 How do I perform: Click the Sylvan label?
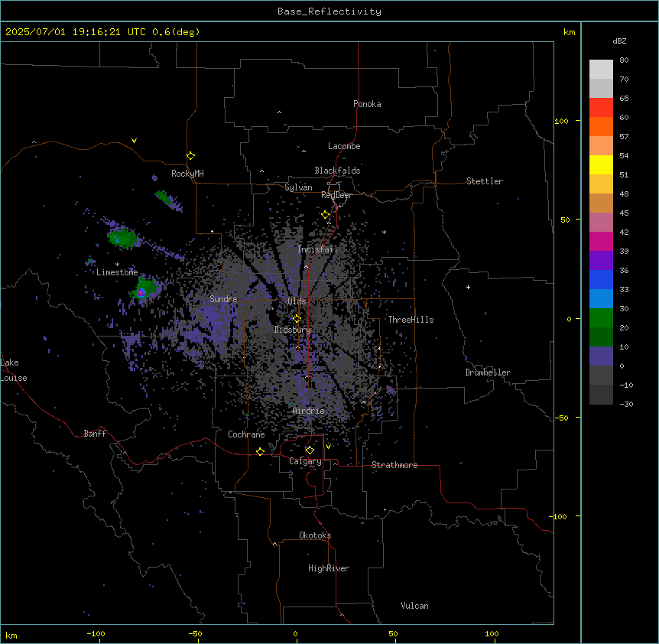point(298,187)
